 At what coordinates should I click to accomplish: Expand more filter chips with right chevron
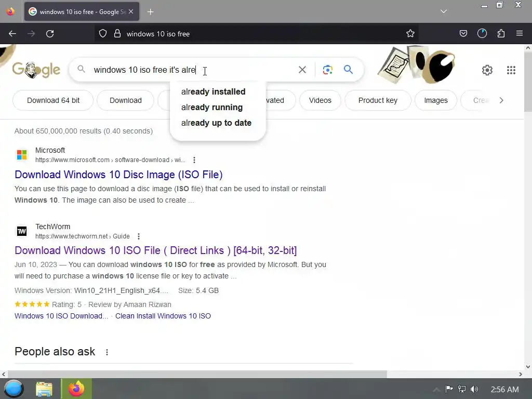pos(501,100)
